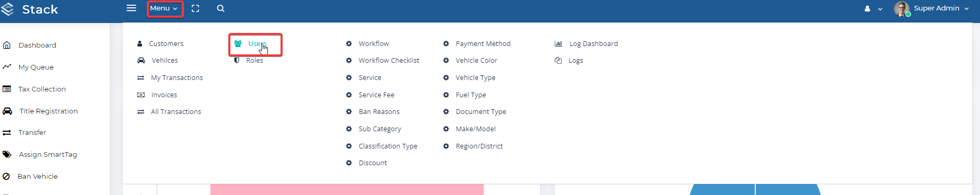Open the Invoices menu item
Screen dimensions: 980x195
point(164,95)
